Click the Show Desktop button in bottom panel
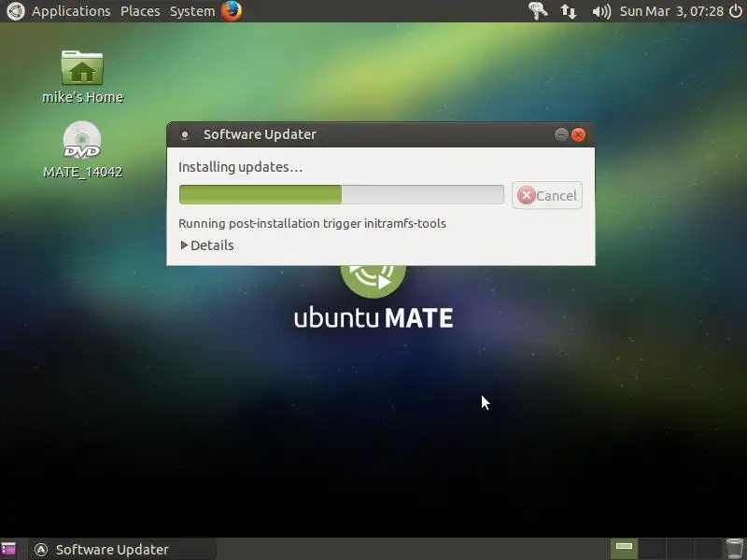 pyautogui.click(x=8, y=549)
